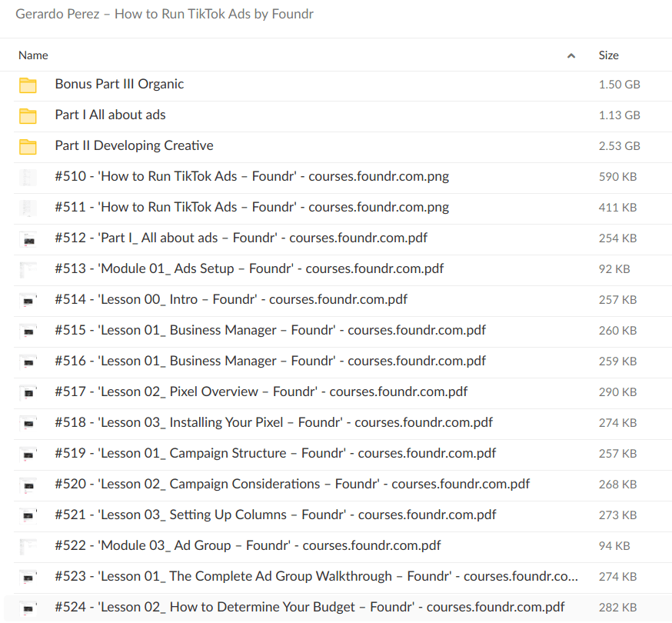
Task: Open #521 Lesson 03_ Setting Up Columns pdf
Action: coord(275,515)
